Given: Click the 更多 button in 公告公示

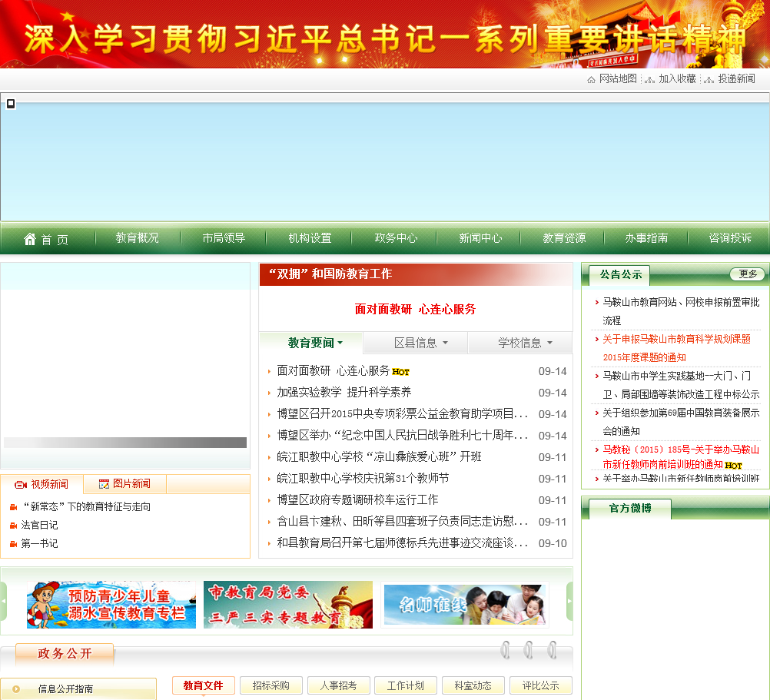Looking at the screenshot, I should 748,274.
